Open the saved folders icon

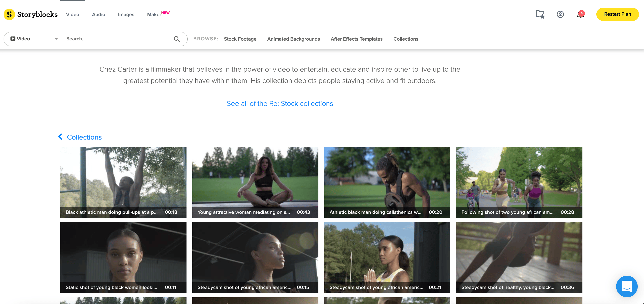540,14
